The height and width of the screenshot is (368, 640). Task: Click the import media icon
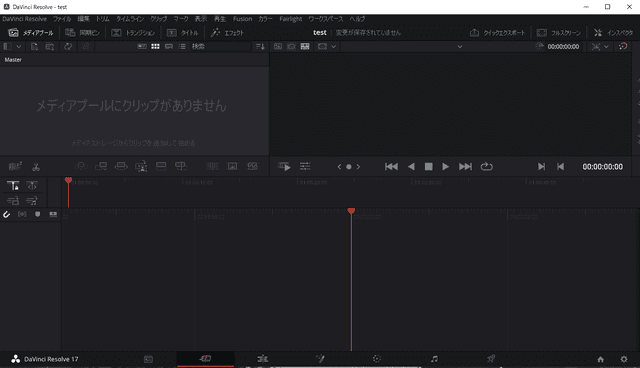coord(34,47)
